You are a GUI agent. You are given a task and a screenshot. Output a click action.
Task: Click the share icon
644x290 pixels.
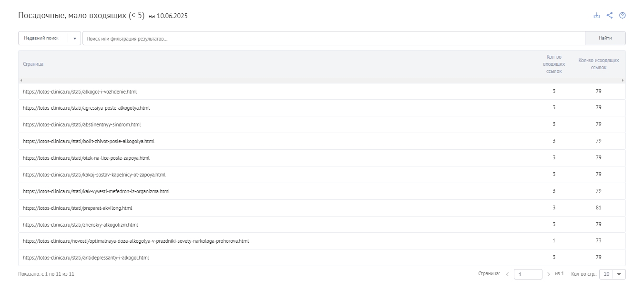click(x=609, y=15)
